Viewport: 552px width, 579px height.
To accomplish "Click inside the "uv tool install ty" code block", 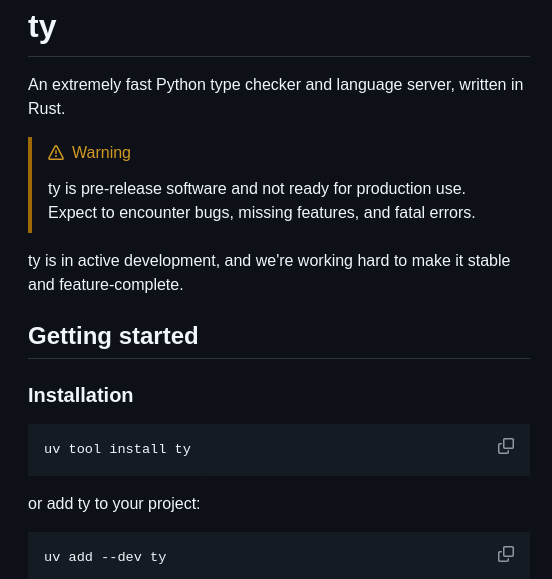I will (x=279, y=450).
